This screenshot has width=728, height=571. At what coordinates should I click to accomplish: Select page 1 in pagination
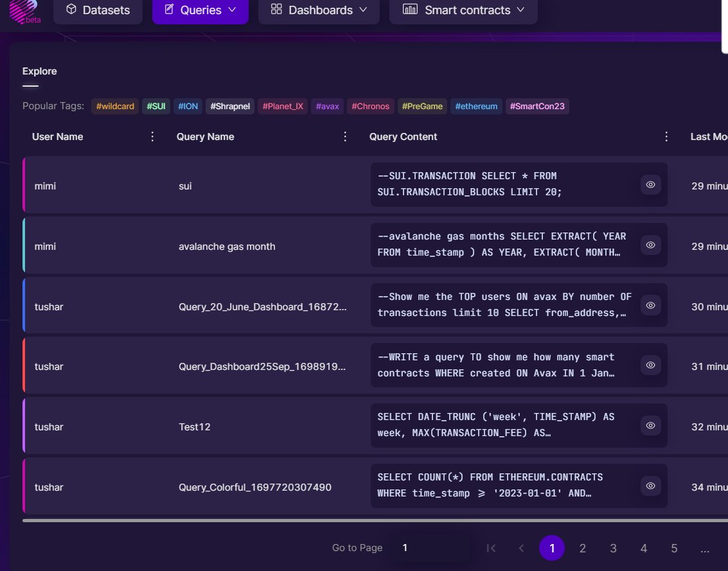(551, 549)
